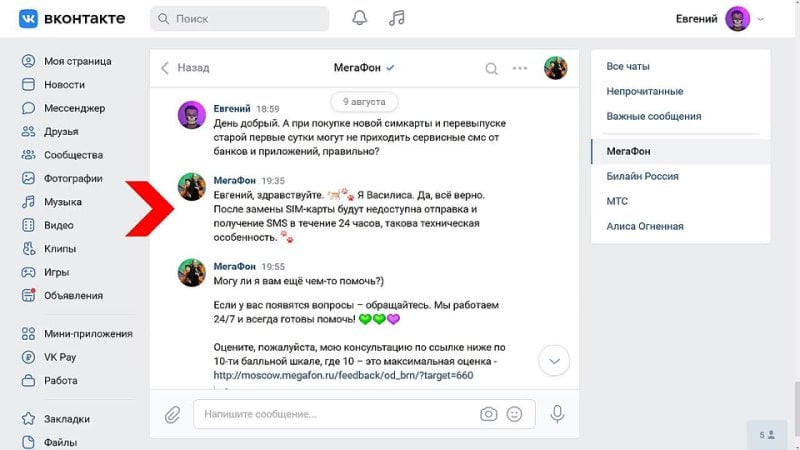Screen dimensions: 800x450
Task: Open the megafon feedback link
Action: point(343,376)
